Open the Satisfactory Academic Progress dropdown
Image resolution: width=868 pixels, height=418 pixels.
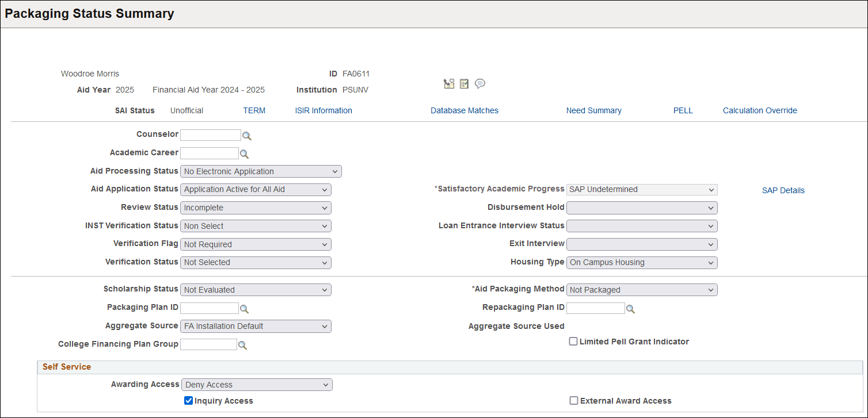tap(642, 189)
